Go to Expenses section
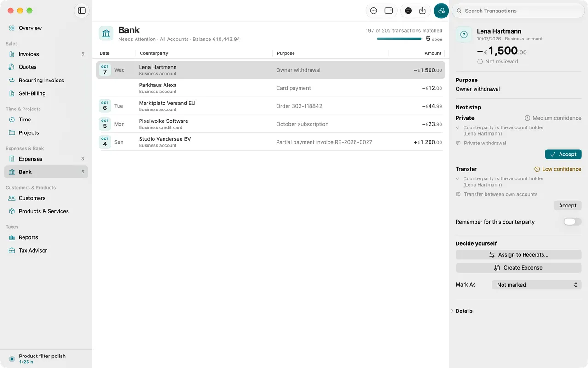Viewport: 588px width, 368px height. tap(46, 159)
